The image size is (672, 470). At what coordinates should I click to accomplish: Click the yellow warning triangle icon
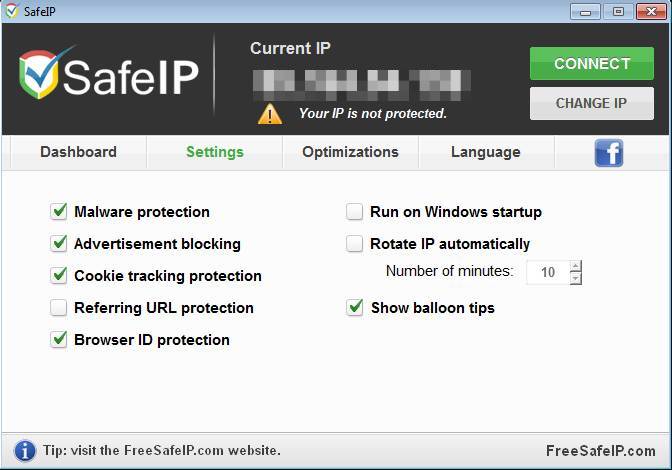[270, 113]
